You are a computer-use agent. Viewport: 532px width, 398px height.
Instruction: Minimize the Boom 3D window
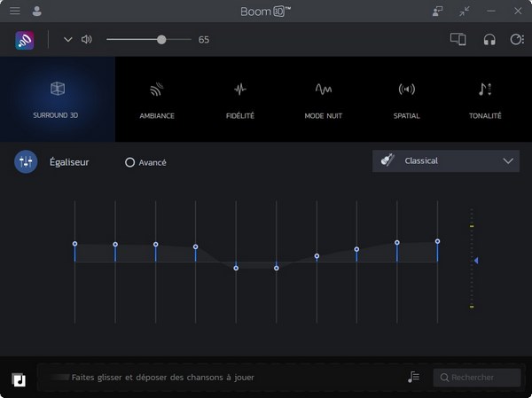click(x=490, y=12)
